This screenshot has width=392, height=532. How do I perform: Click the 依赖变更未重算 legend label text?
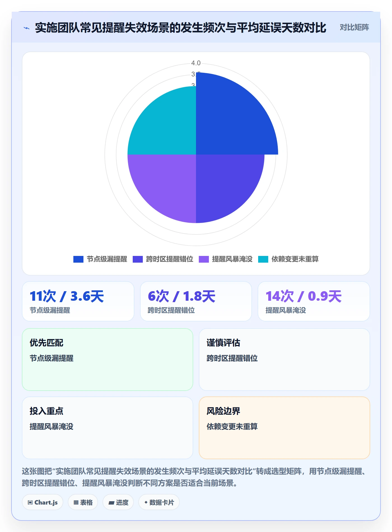click(295, 259)
